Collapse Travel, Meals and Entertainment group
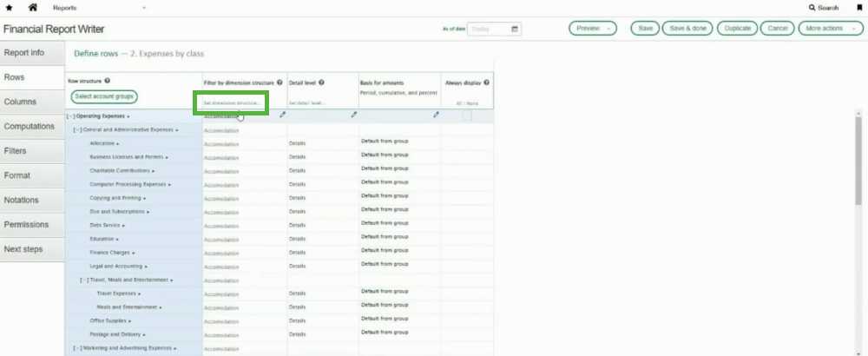Screen dimensions: 868x356 coord(84,280)
